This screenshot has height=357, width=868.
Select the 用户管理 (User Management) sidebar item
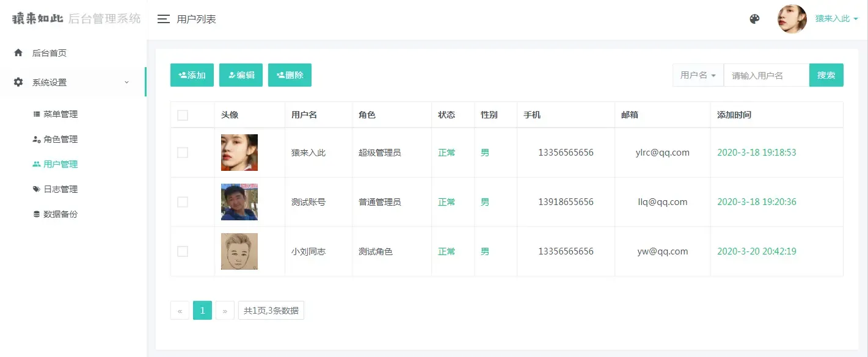(x=61, y=164)
